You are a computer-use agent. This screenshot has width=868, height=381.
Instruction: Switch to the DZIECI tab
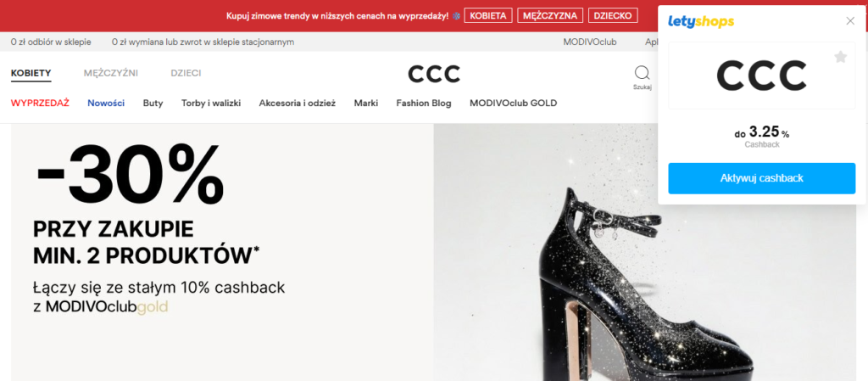point(186,73)
